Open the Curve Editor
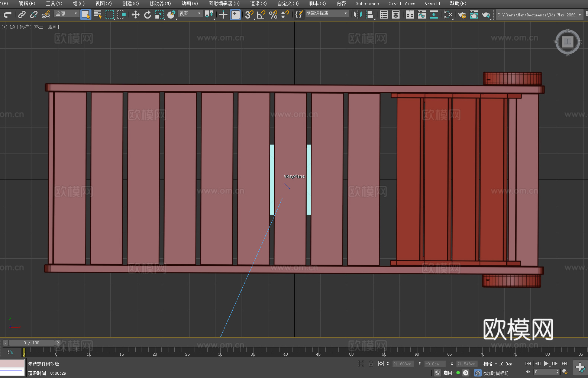Screen dimensions: 588x378 pos(421,14)
